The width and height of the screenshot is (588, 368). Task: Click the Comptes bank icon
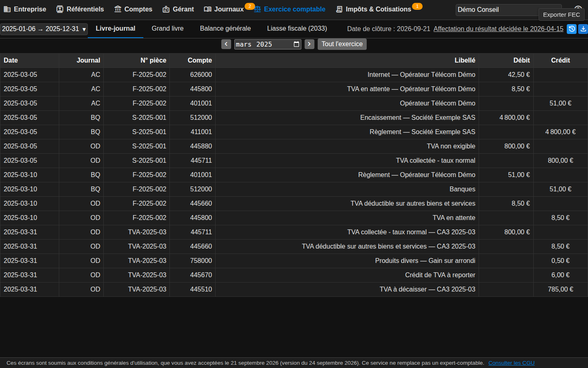(x=118, y=9)
